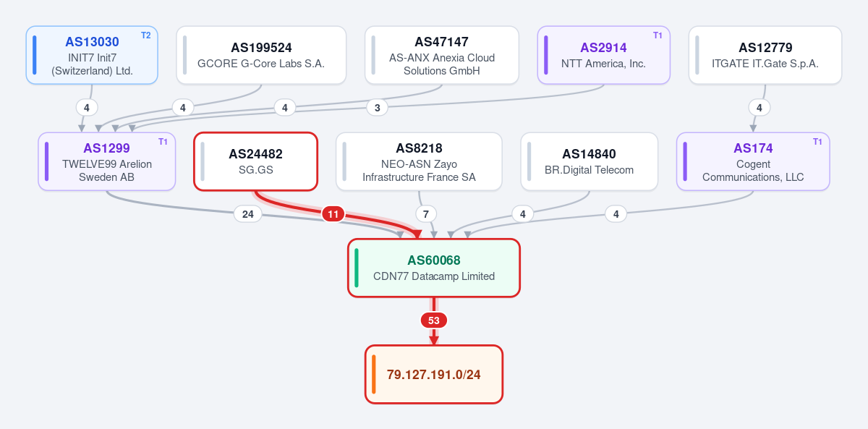The height and width of the screenshot is (429, 868).
Task: Click the red 53 edge label
Action: tap(434, 320)
